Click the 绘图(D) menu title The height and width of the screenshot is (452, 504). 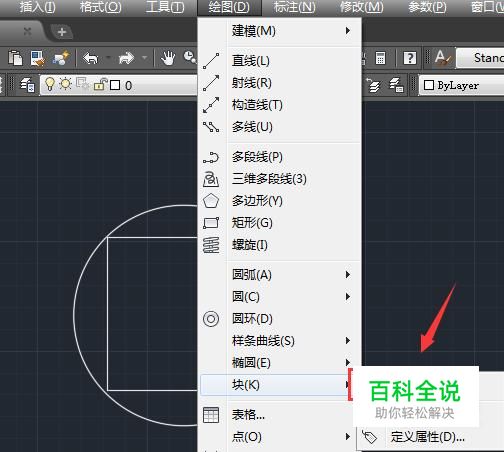pos(229,7)
